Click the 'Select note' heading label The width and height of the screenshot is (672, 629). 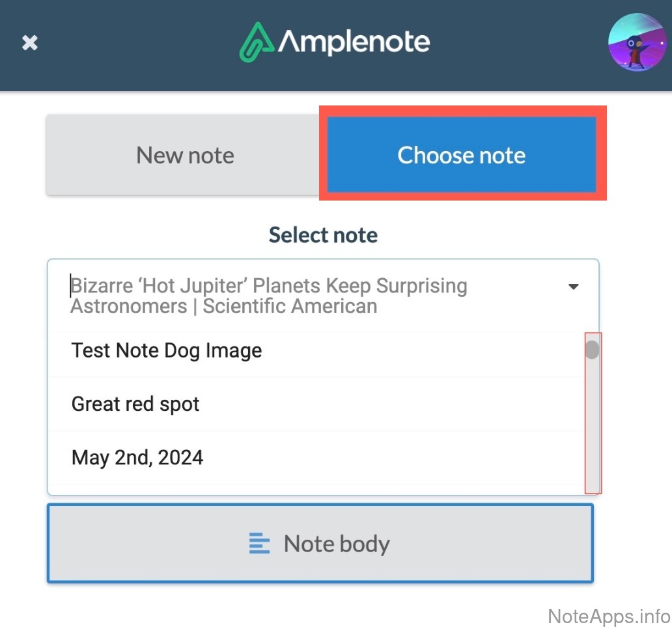[323, 235]
